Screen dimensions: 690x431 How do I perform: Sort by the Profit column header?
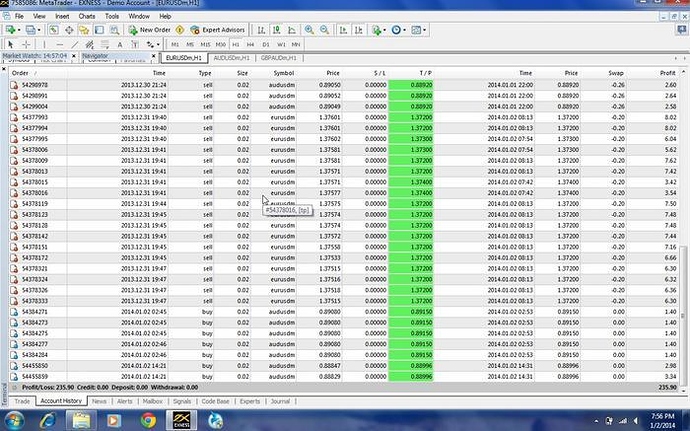[668, 73]
